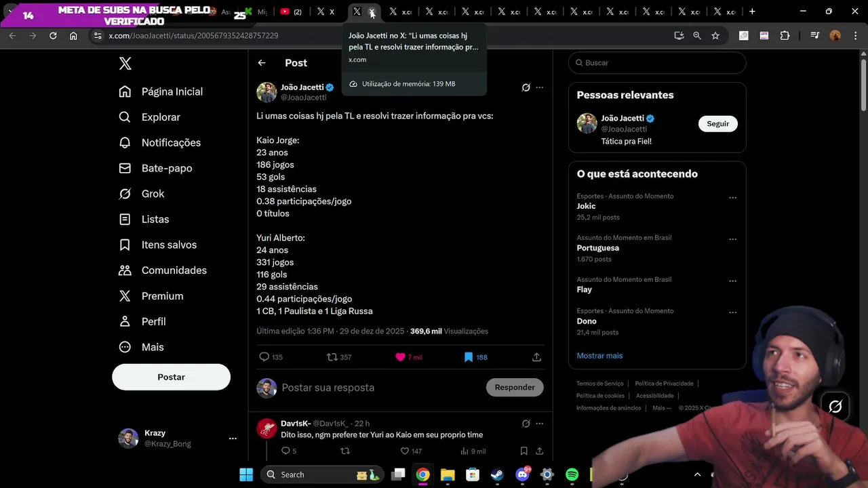The width and height of the screenshot is (868, 488).
Task: Open Perfil page
Action: [142, 321]
